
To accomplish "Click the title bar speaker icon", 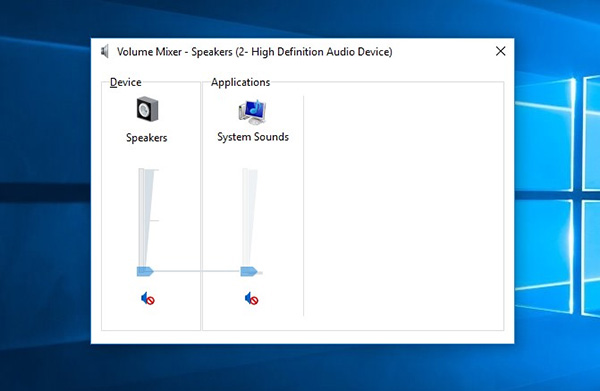I will 105,51.
